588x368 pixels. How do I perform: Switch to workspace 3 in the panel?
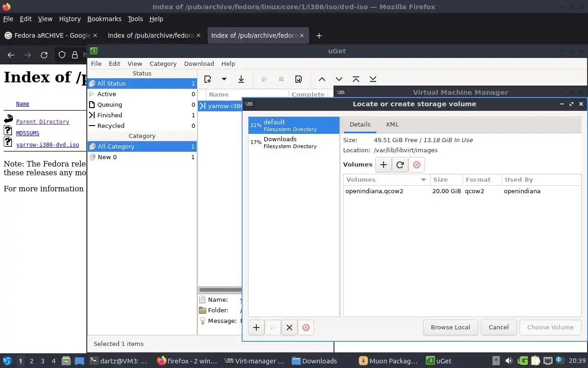coord(43,361)
